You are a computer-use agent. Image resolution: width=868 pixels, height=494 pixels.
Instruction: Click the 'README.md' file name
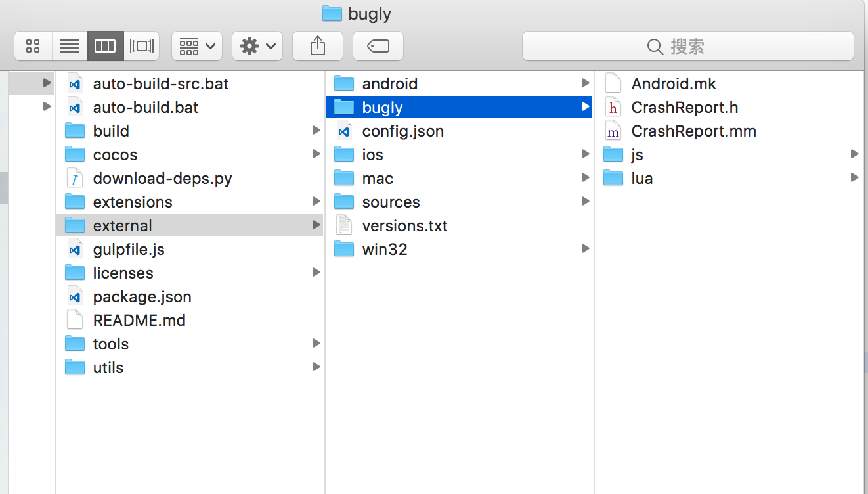(x=139, y=321)
